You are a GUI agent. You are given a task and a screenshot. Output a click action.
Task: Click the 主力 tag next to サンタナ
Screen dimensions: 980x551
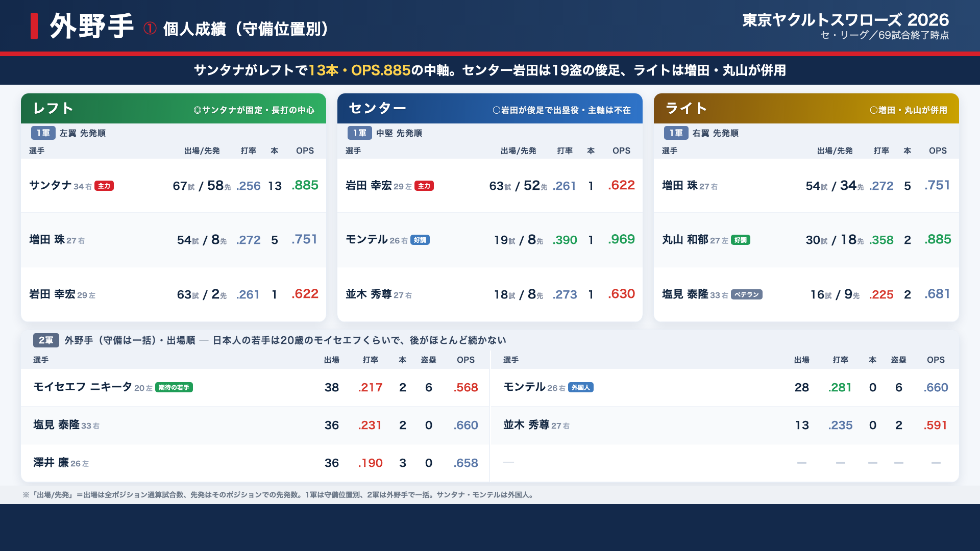(104, 186)
